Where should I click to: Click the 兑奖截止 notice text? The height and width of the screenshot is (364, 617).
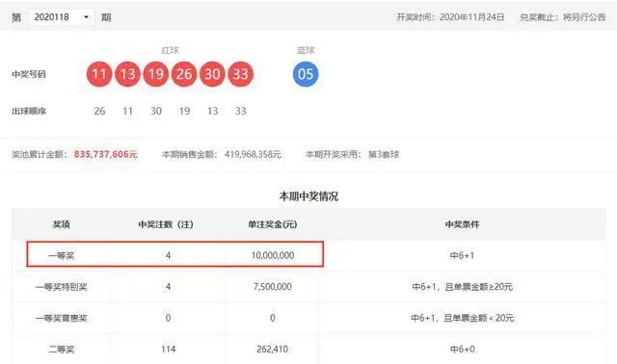pos(563,17)
